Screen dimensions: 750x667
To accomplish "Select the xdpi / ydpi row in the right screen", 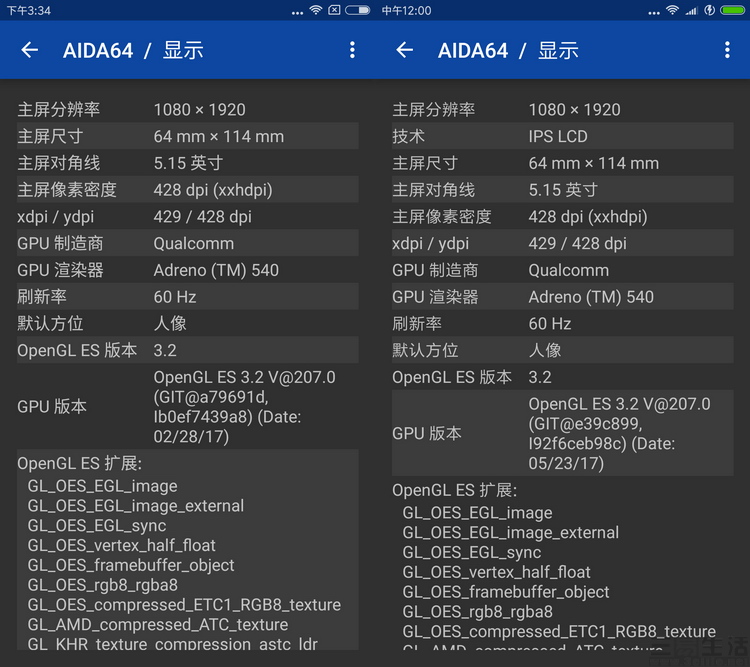I will coord(562,243).
